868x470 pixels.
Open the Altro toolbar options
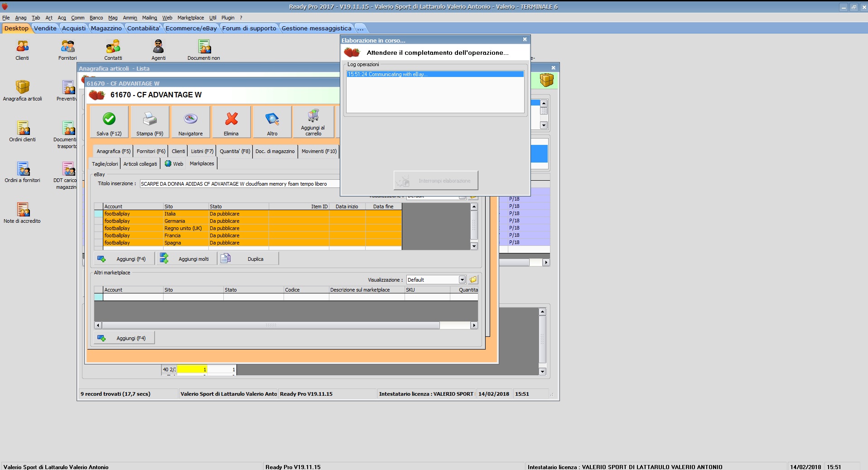pyautogui.click(x=272, y=121)
